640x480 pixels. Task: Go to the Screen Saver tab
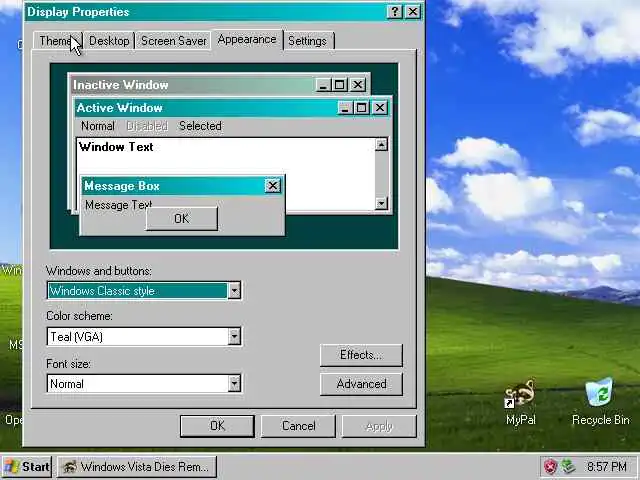173,41
